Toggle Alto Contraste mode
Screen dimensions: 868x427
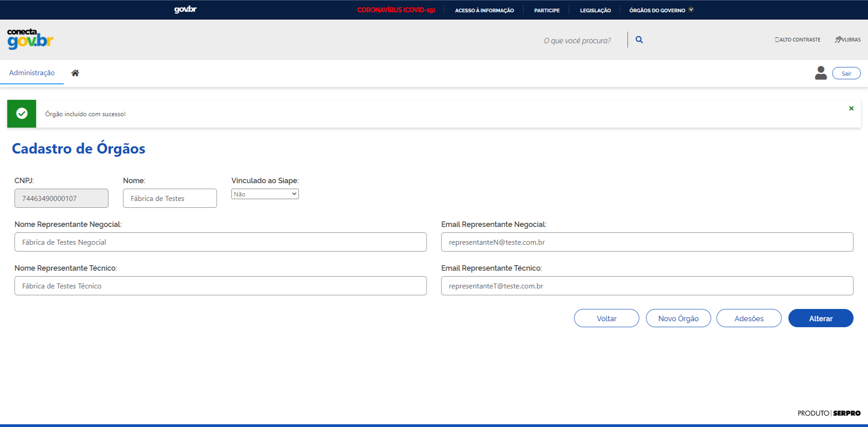click(x=797, y=40)
